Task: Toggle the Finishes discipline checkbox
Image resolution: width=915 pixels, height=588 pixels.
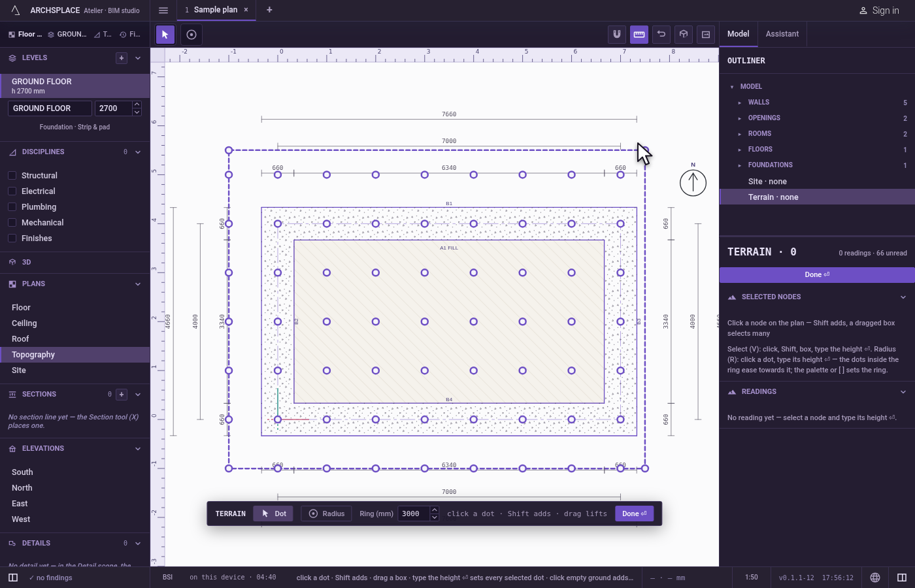Action: click(x=12, y=238)
